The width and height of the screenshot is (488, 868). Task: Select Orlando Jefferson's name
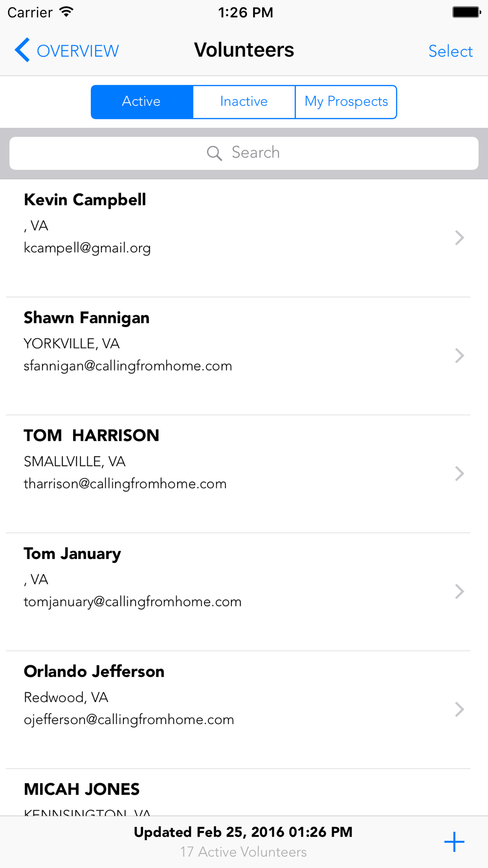(94, 672)
